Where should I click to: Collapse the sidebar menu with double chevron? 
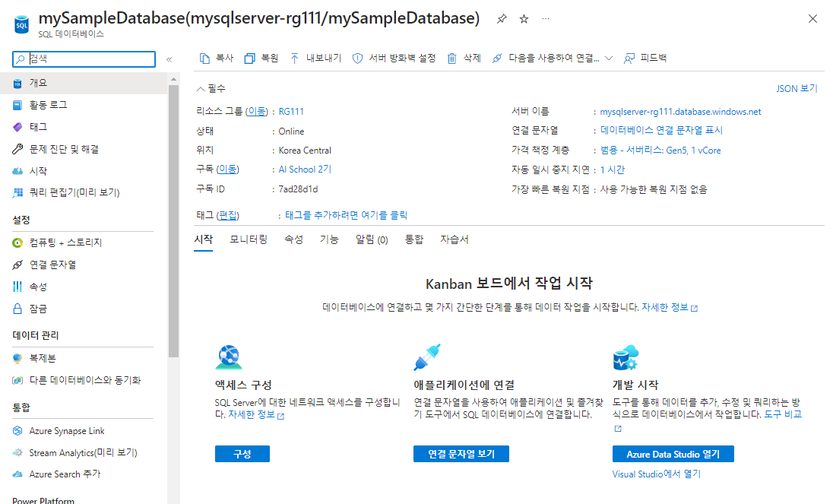pos(169,59)
